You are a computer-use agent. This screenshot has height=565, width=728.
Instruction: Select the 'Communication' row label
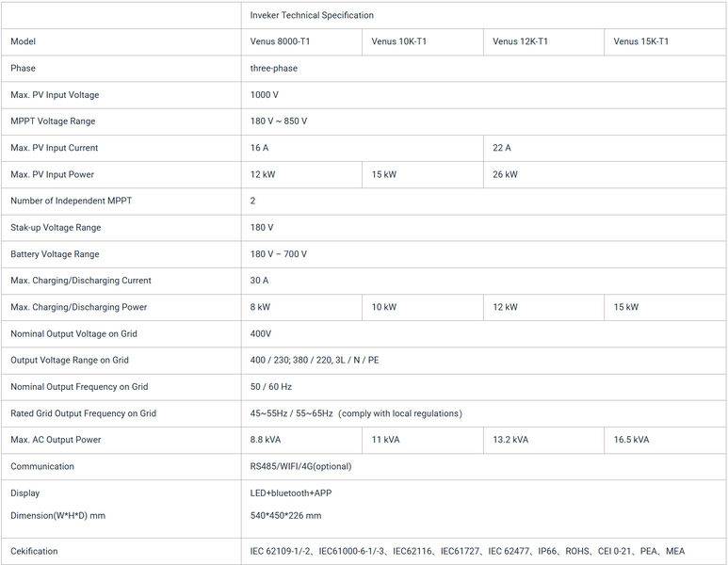click(42, 466)
